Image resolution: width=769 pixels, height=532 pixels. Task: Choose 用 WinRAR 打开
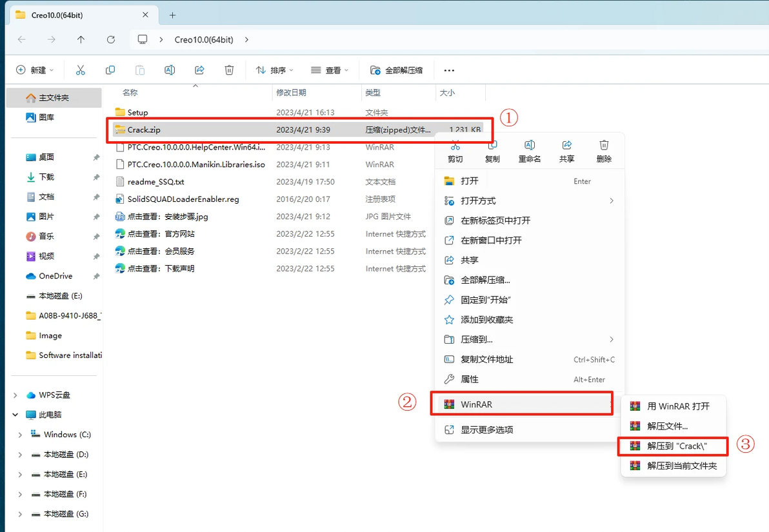coord(673,406)
